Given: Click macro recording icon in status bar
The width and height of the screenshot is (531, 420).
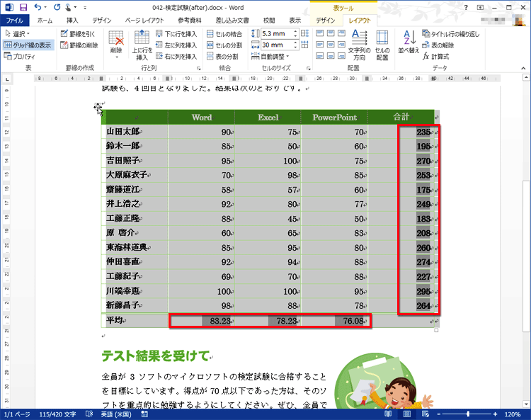Looking at the screenshot, I should coord(144,414).
